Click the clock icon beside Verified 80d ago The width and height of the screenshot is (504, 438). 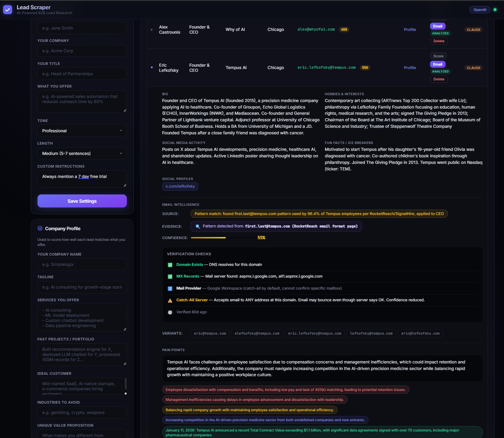170,312
